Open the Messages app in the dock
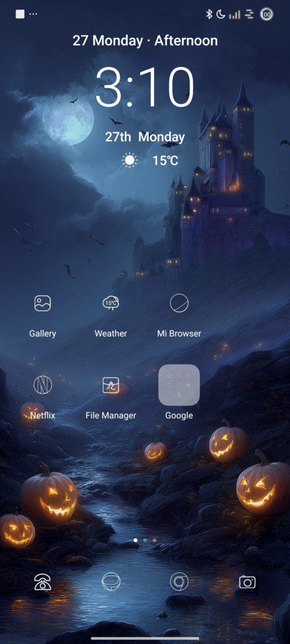The height and width of the screenshot is (644, 290). 111,582
